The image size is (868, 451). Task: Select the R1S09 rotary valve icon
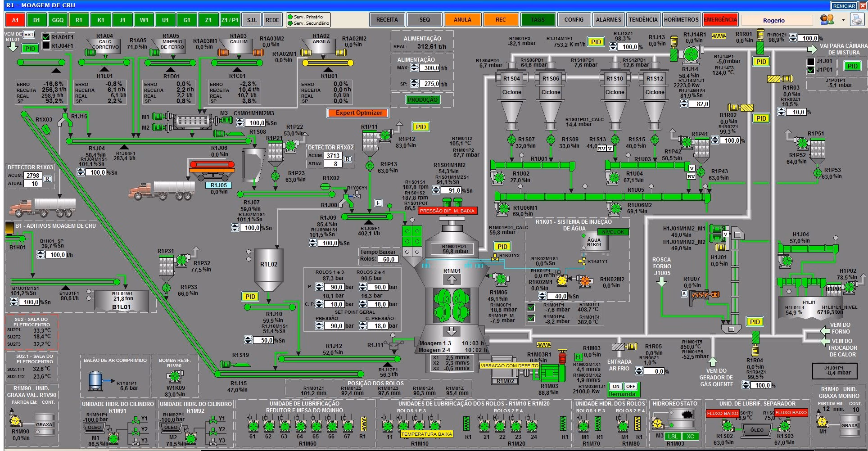pyautogui.click(x=551, y=140)
